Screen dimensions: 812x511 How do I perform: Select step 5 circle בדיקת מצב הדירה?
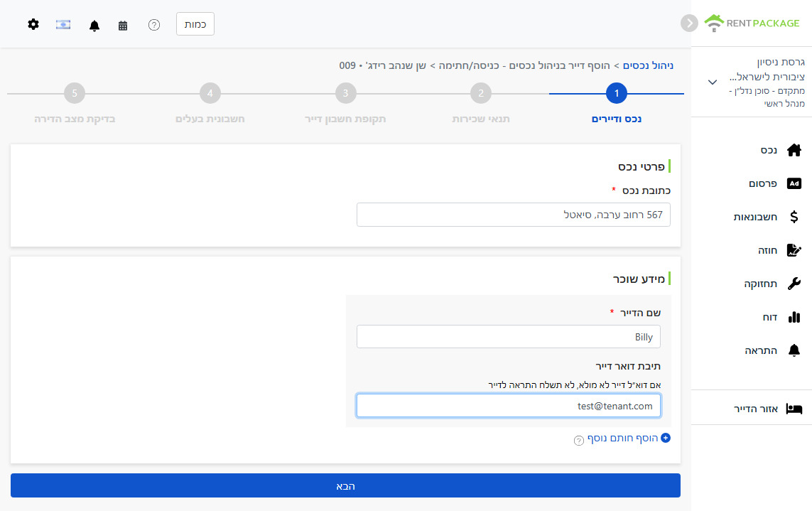click(x=75, y=93)
